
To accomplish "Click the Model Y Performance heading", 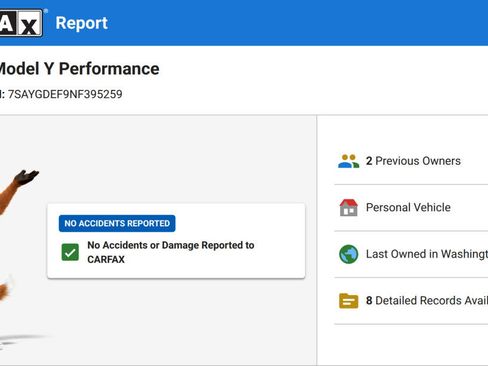I will (x=79, y=69).
